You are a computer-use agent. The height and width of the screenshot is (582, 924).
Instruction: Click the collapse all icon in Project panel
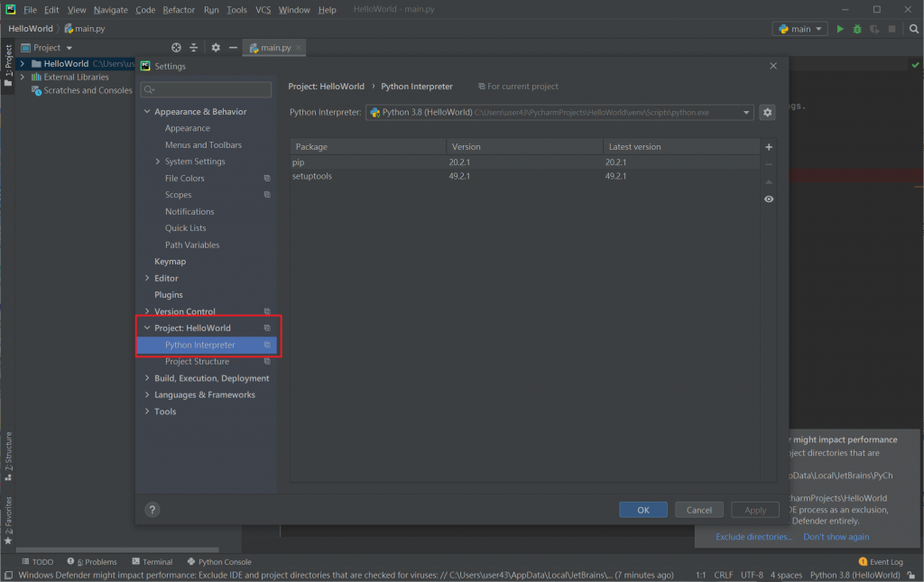click(x=193, y=48)
